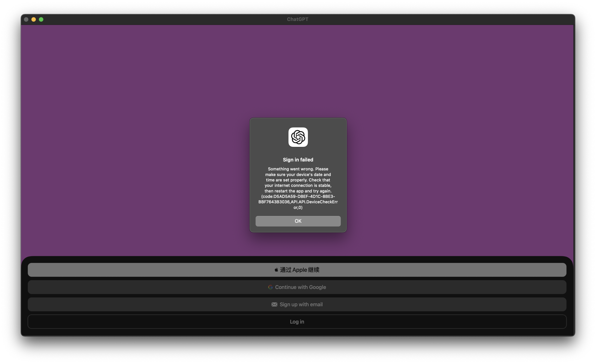Click the ChatGPT logo in the error dialog
The width and height of the screenshot is (596, 364).
click(x=298, y=137)
